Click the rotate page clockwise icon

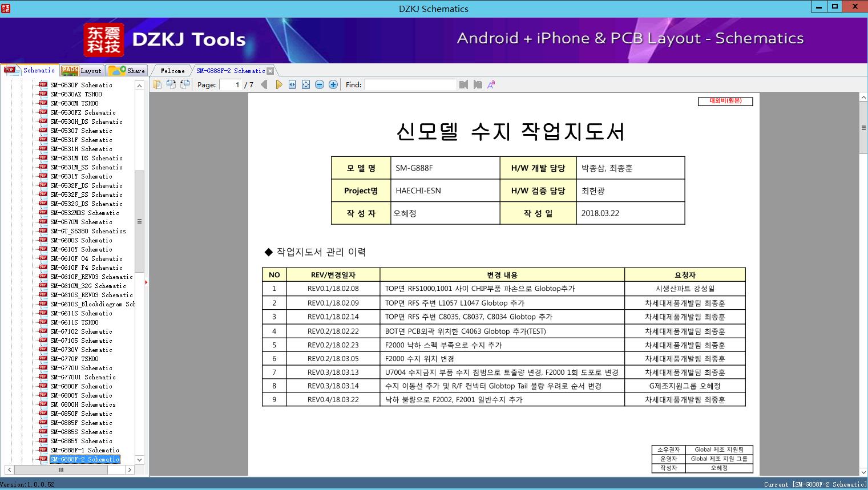click(184, 84)
